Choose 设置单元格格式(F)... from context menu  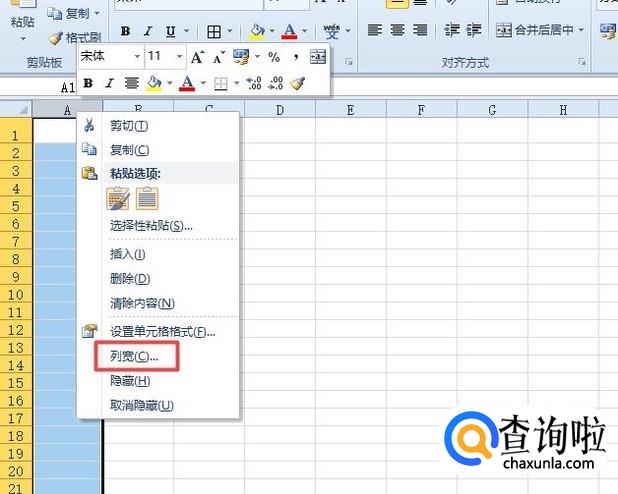pyautogui.click(x=159, y=332)
